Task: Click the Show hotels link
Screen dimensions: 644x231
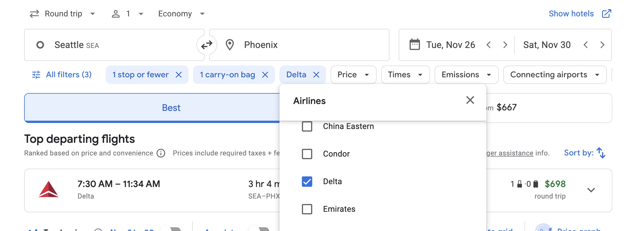Action: pos(571,13)
